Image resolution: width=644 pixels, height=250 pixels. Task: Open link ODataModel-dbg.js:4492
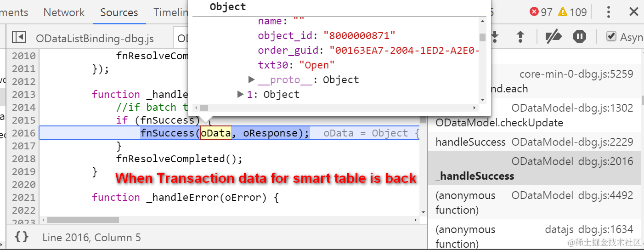572,195
